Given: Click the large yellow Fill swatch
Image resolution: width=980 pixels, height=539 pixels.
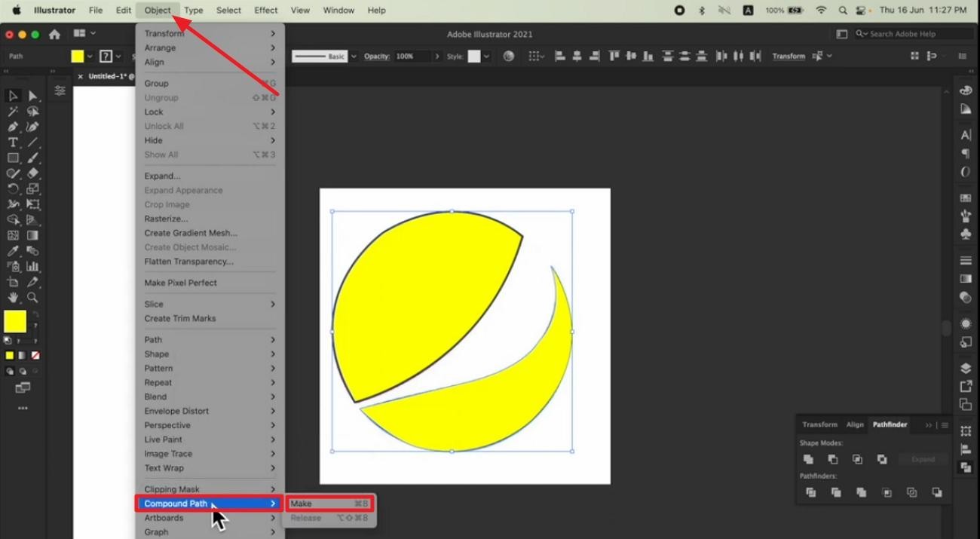Looking at the screenshot, I should (x=15, y=321).
